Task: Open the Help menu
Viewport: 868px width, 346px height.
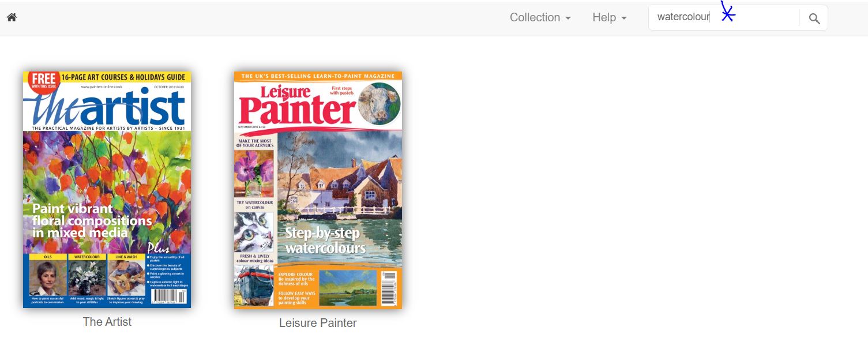Action: 610,17
